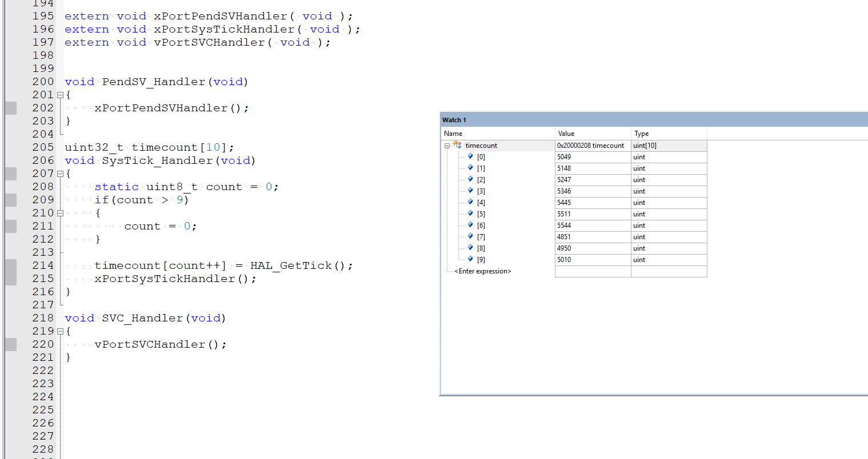
Task: Set breakpoint in margin at line 214
Action: (x=11, y=265)
